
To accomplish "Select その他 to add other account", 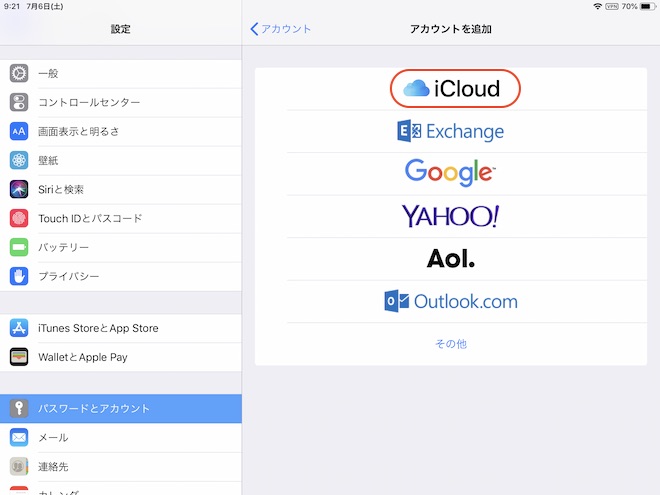I will click(451, 344).
